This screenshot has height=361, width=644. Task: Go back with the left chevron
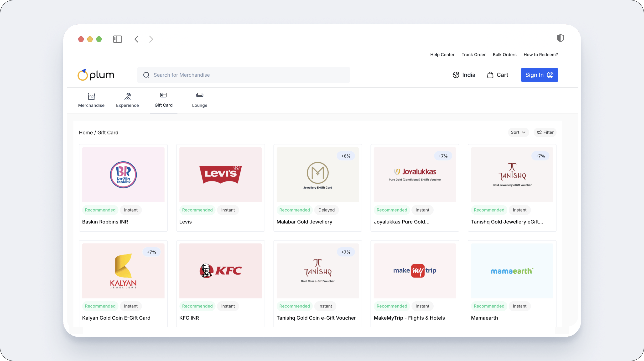coord(136,39)
